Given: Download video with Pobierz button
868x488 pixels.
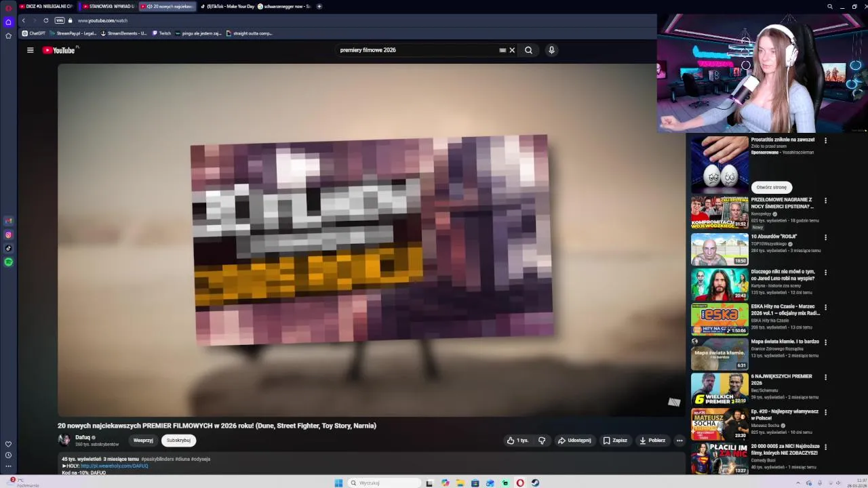Looking at the screenshot, I should pyautogui.click(x=652, y=441).
